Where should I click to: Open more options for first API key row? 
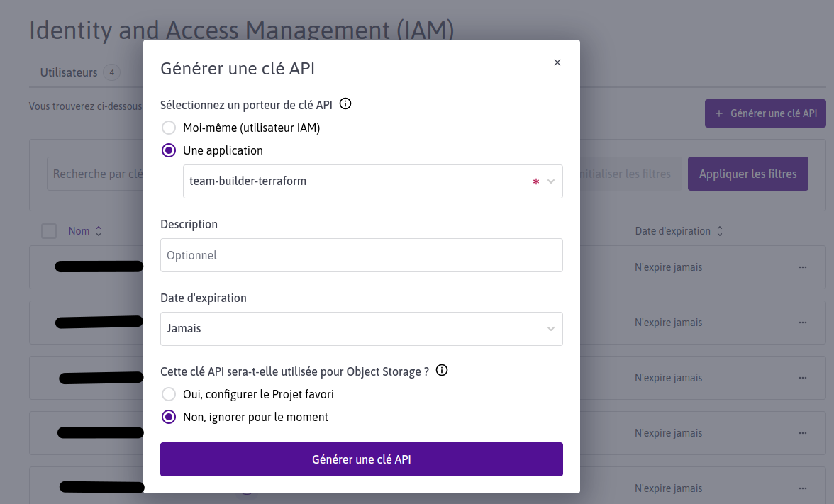click(803, 267)
